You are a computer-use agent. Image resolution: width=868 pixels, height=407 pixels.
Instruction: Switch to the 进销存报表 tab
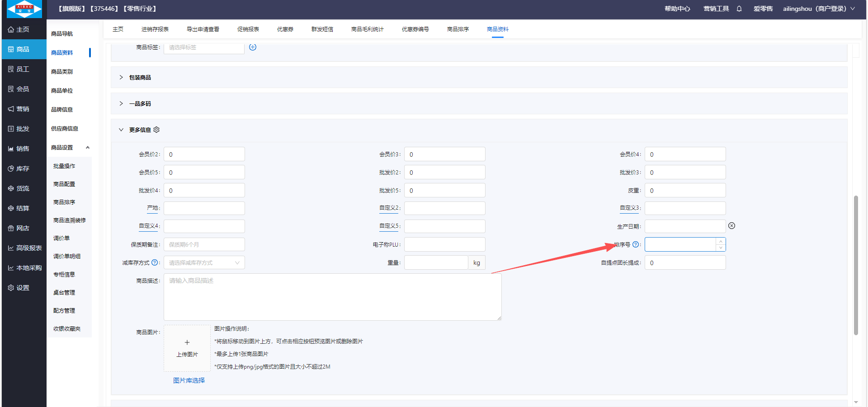(x=155, y=29)
